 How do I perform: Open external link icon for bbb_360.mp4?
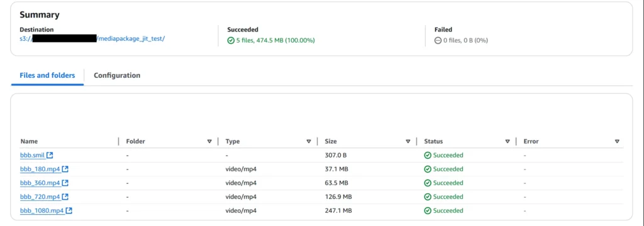coord(65,183)
